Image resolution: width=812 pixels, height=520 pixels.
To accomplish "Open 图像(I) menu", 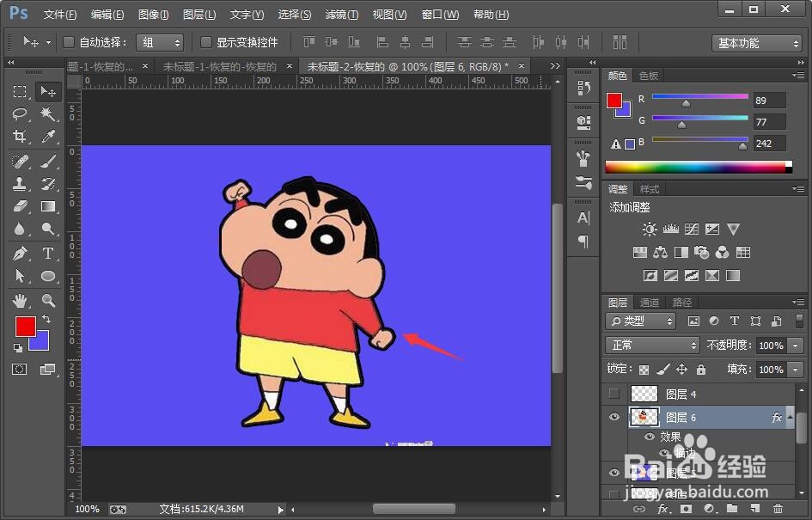I will click(153, 15).
